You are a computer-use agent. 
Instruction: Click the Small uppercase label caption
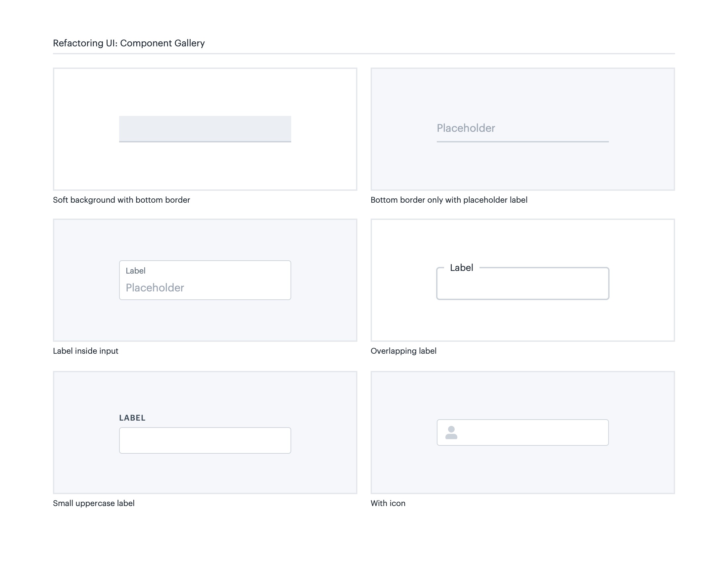94,503
